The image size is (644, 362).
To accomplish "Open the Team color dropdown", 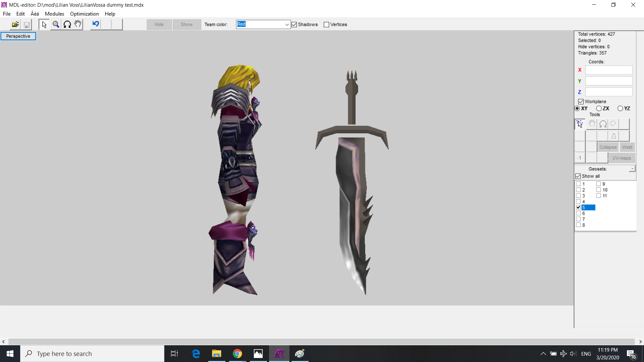I will click(x=287, y=24).
